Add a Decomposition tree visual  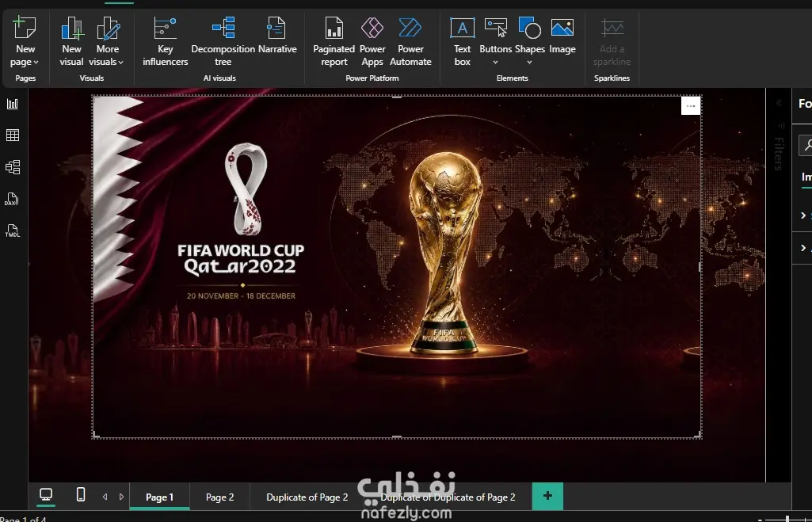pos(223,41)
